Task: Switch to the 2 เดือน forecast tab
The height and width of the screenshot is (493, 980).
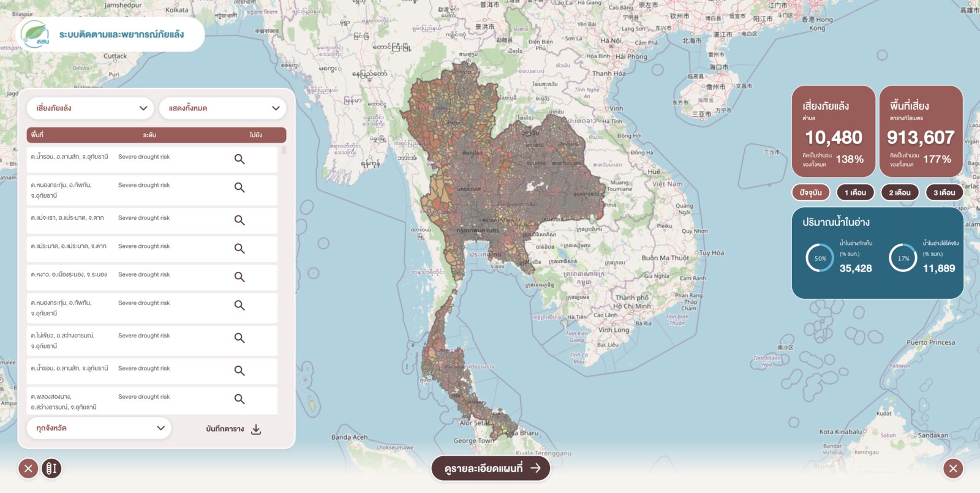Action: 900,192
